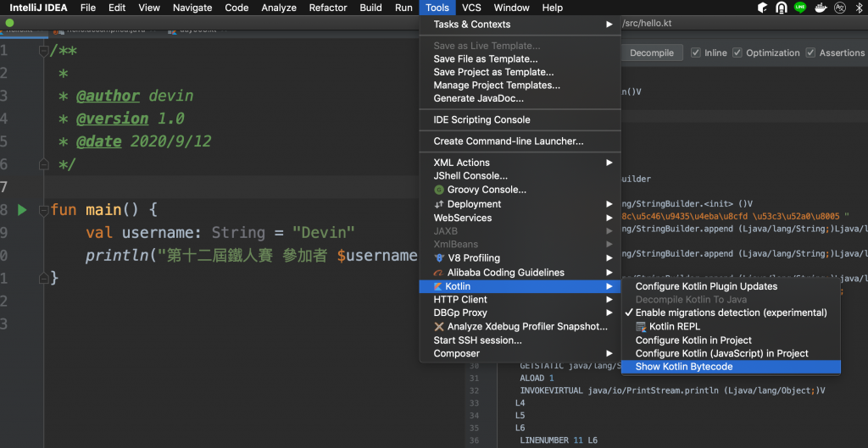
Task: Open the Refactor menu
Action: (328, 8)
